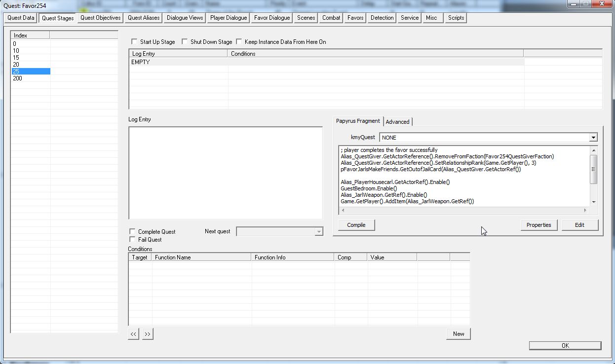Open the Service tab
615x364 pixels.
pyautogui.click(x=410, y=18)
